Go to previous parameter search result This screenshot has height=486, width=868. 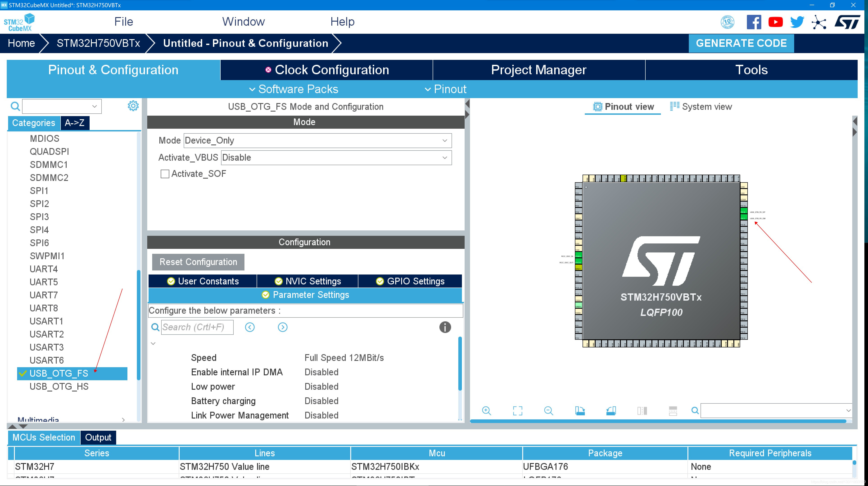tap(250, 327)
